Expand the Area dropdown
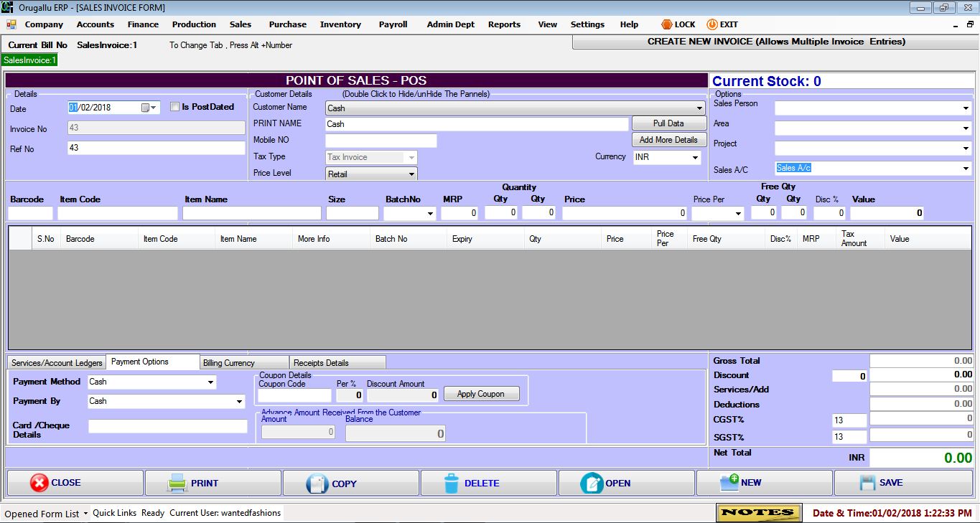980x523 pixels. click(966, 128)
